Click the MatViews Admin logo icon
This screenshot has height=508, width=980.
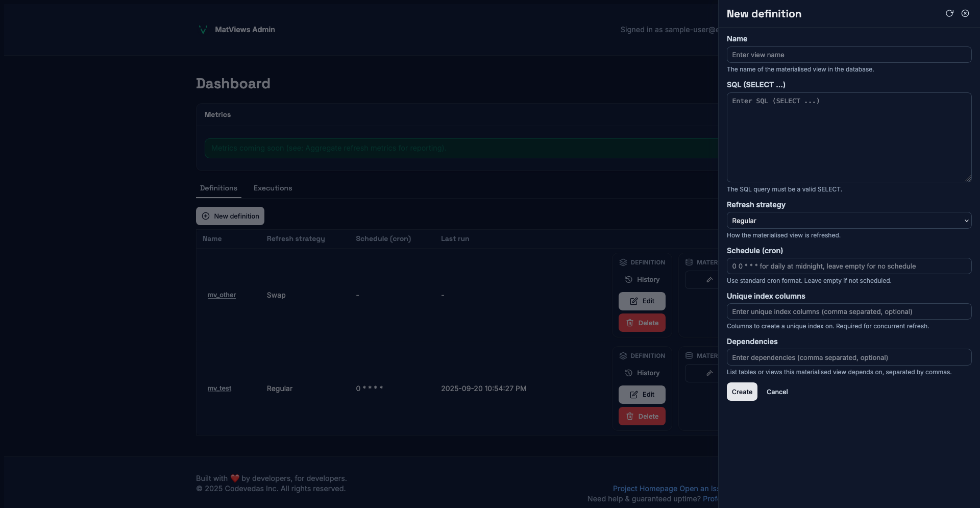pyautogui.click(x=203, y=30)
